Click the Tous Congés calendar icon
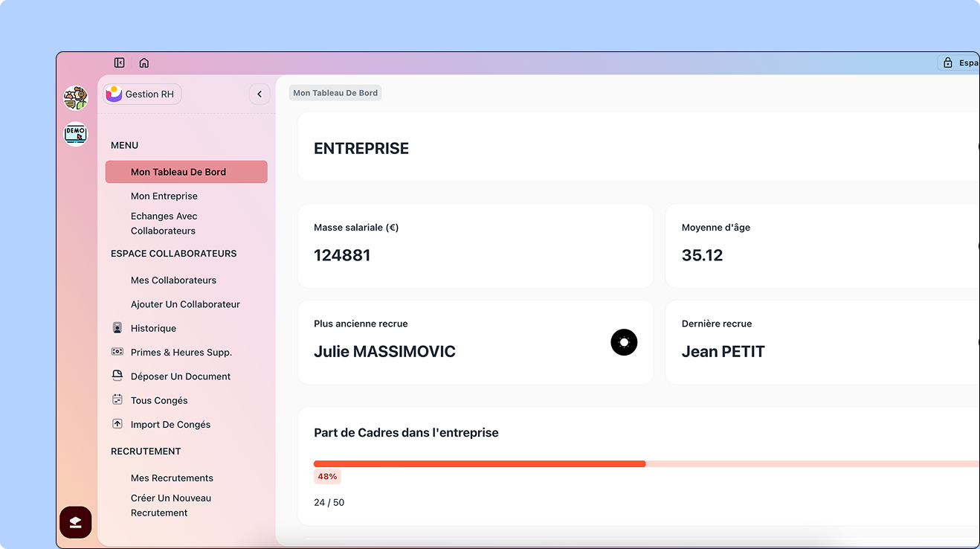The image size is (980, 549). tap(117, 399)
